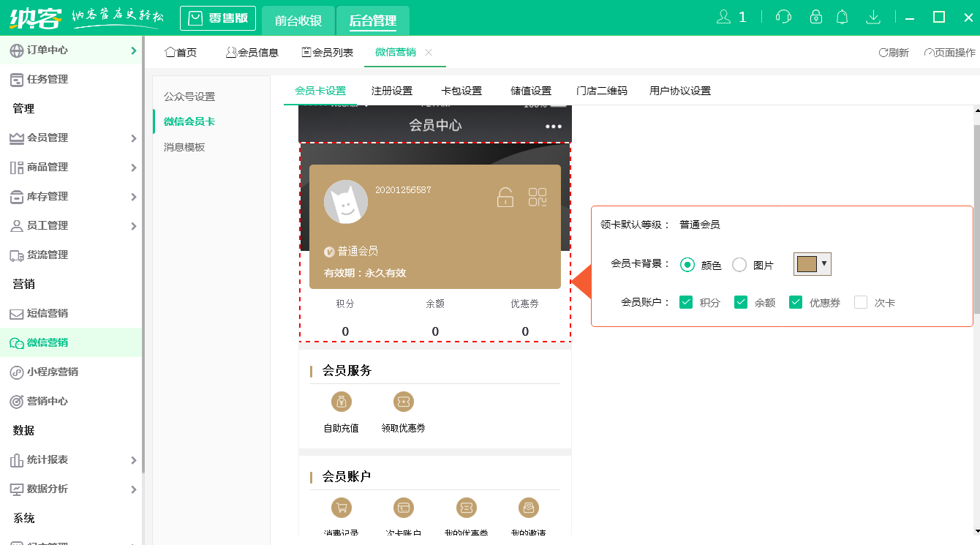Open 小程序营销 in the sidebar
980x545 pixels.
pyautogui.click(x=50, y=372)
